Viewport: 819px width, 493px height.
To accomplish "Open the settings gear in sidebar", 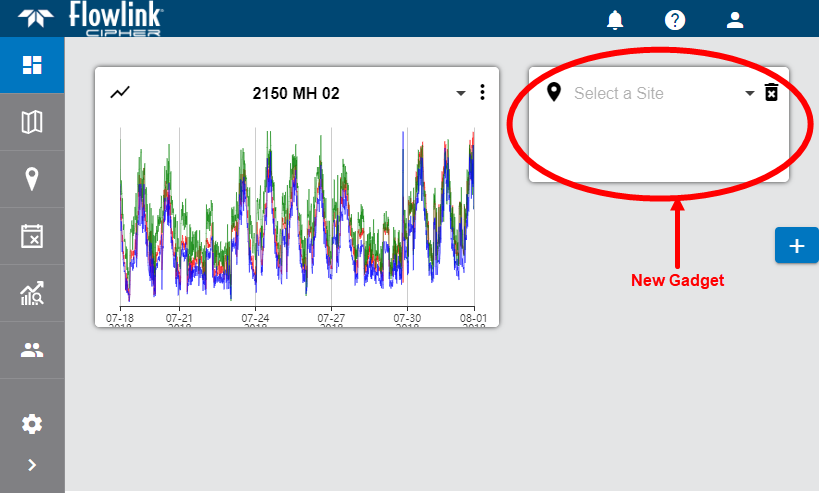I will coord(32,424).
